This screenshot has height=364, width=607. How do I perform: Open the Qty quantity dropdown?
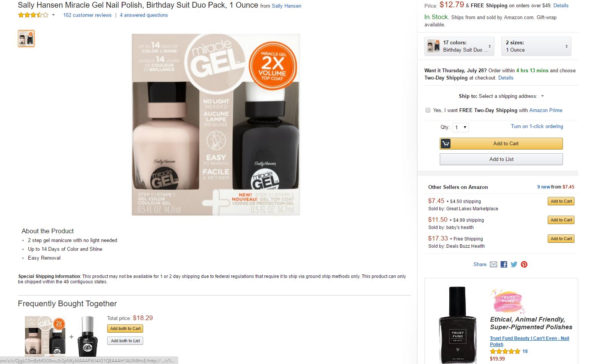coord(460,127)
